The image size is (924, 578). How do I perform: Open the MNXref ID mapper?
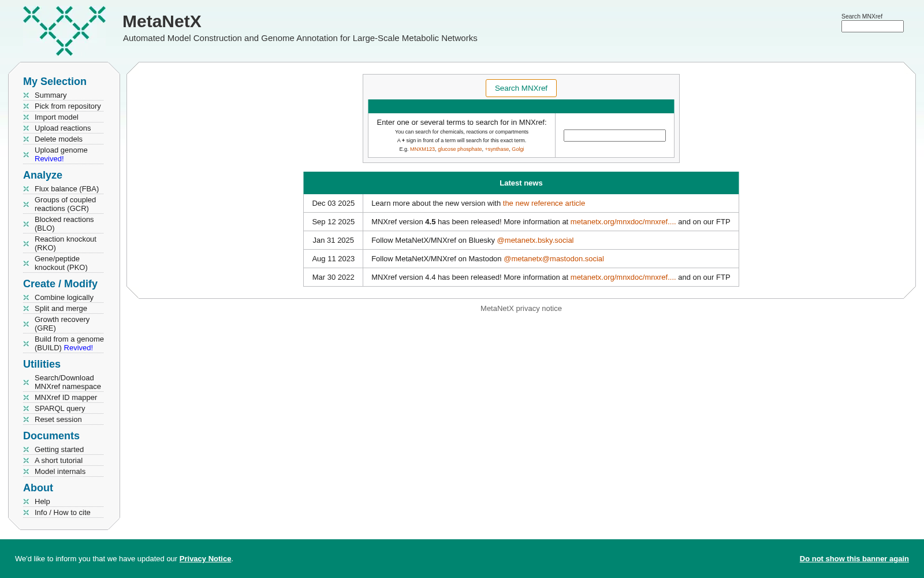point(66,398)
